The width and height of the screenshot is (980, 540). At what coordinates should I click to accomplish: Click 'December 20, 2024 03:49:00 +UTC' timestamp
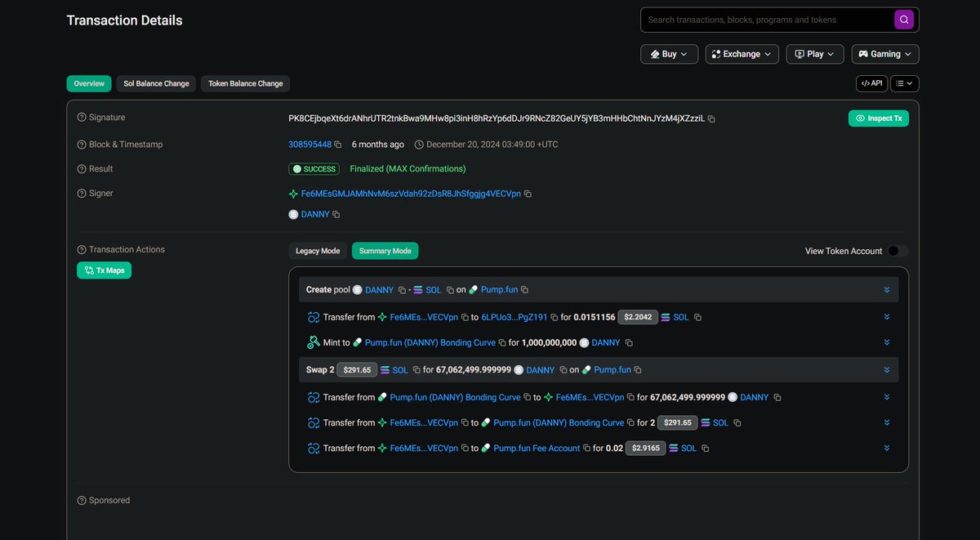[492, 145]
